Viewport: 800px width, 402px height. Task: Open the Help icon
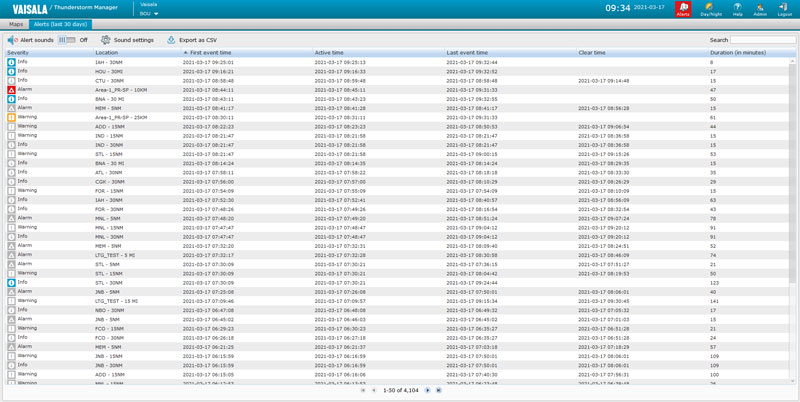[x=737, y=9]
